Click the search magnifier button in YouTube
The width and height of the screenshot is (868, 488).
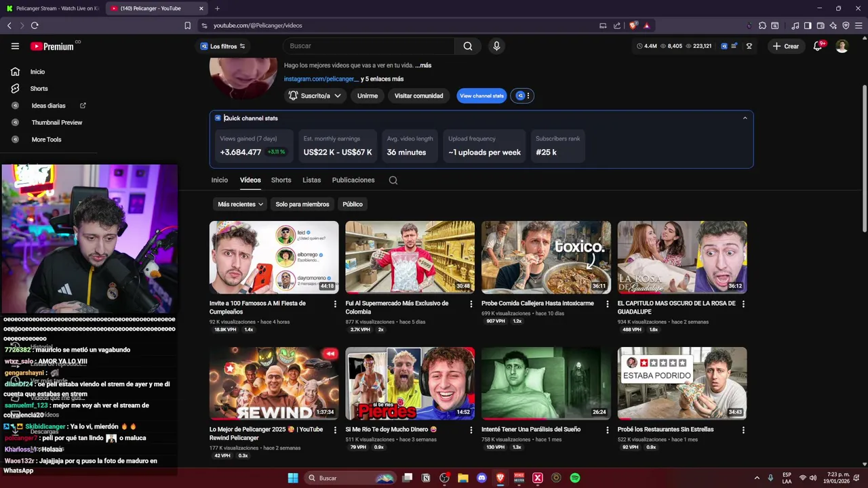468,46
